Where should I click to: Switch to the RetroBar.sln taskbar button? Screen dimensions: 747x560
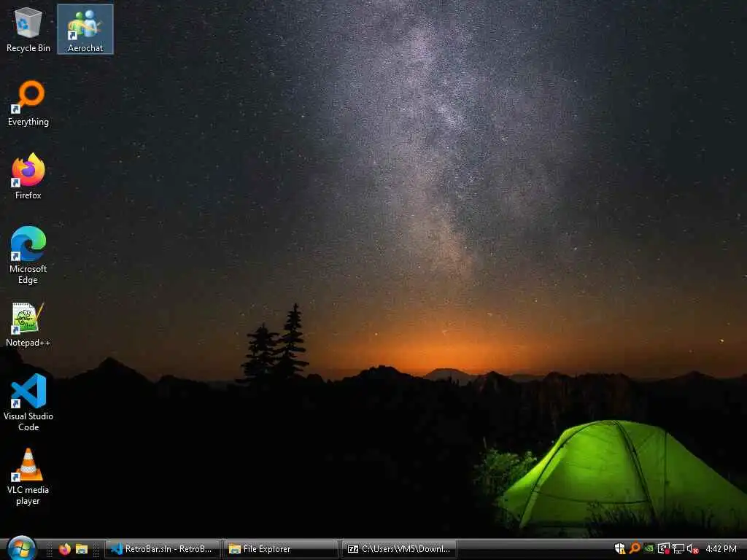point(163,549)
